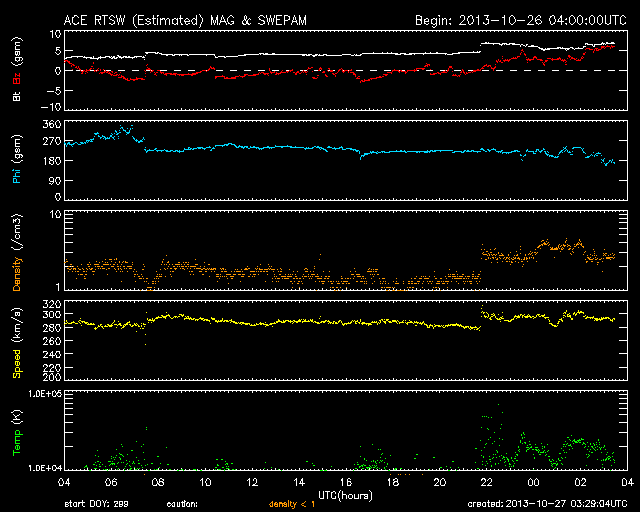Click the '300' tick on the Speed axis
The image size is (640, 512).
coord(52,314)
